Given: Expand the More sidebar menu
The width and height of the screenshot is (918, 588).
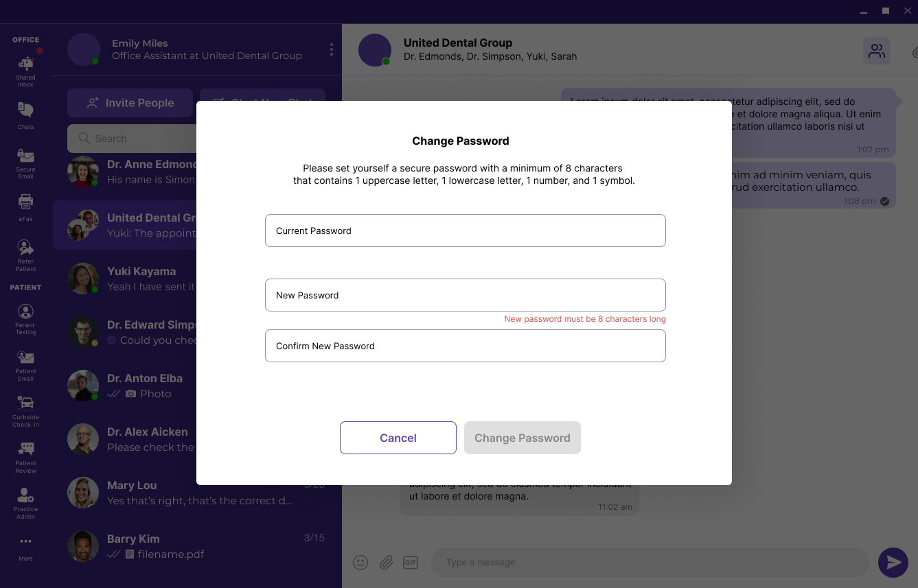Looking at the screenshot, I should [25, 542].
